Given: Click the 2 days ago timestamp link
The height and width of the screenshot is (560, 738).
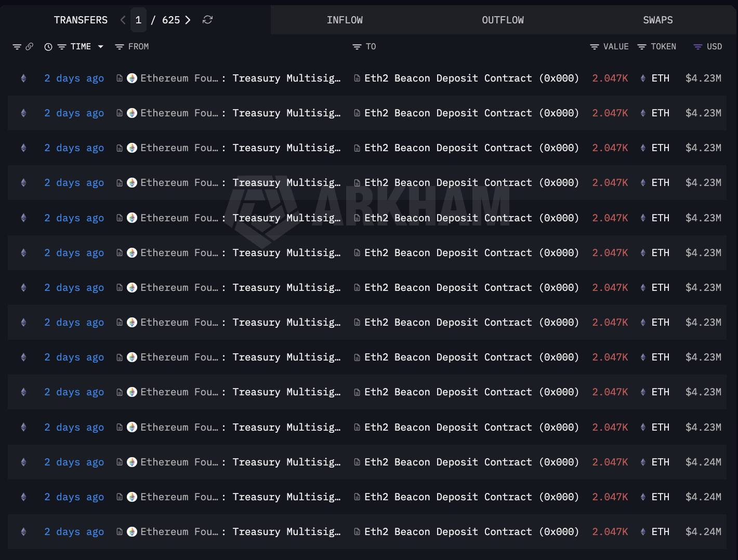Looking at the screenshot, I should [x=74, y=78].
